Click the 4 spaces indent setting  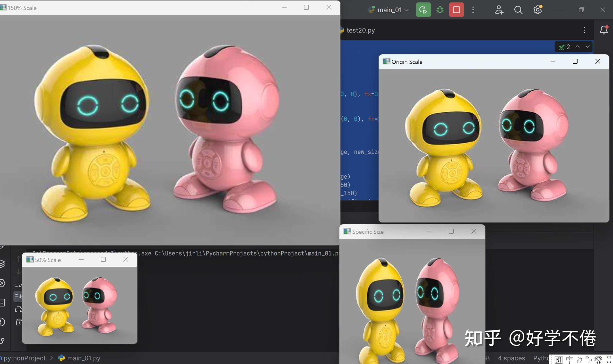[x=511, y=358]
